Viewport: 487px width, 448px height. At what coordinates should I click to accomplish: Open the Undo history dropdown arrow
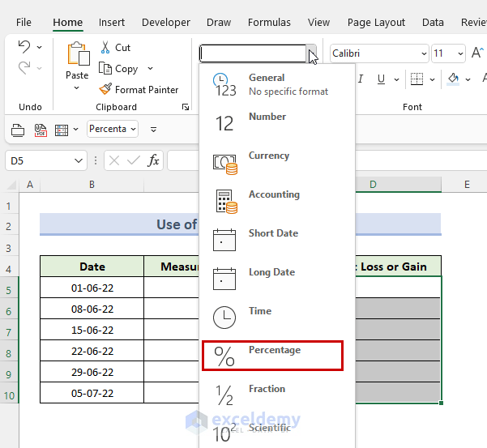[x=39, y=47]
